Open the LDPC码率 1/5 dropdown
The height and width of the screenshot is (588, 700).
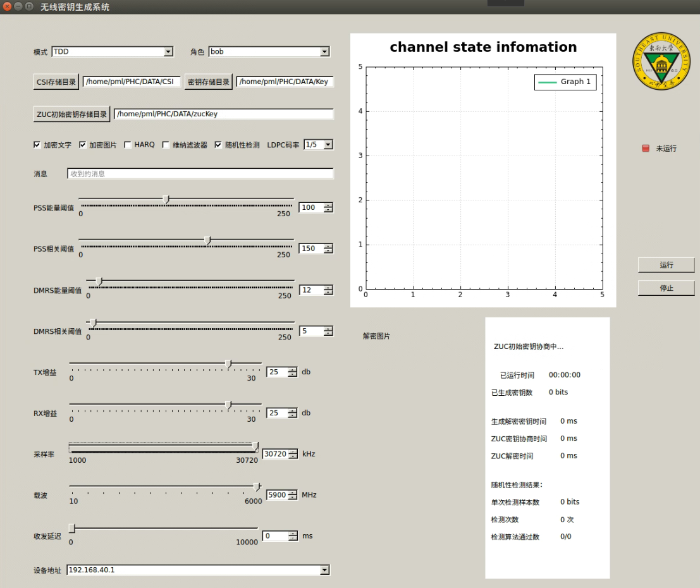319,145
